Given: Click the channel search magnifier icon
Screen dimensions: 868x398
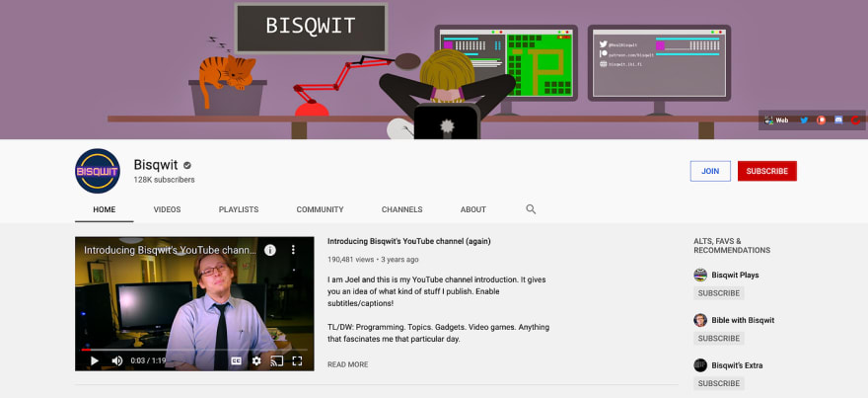Looking at the screenshot, I should point(531,209).
